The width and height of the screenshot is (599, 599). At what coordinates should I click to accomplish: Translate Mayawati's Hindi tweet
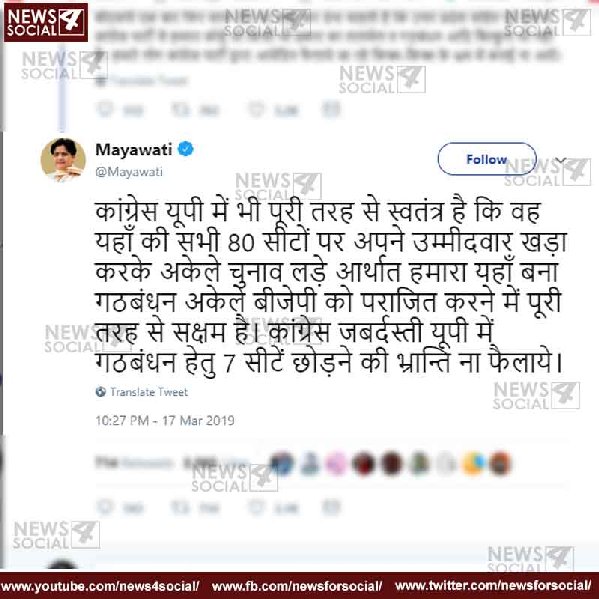[x=149, y=392]
